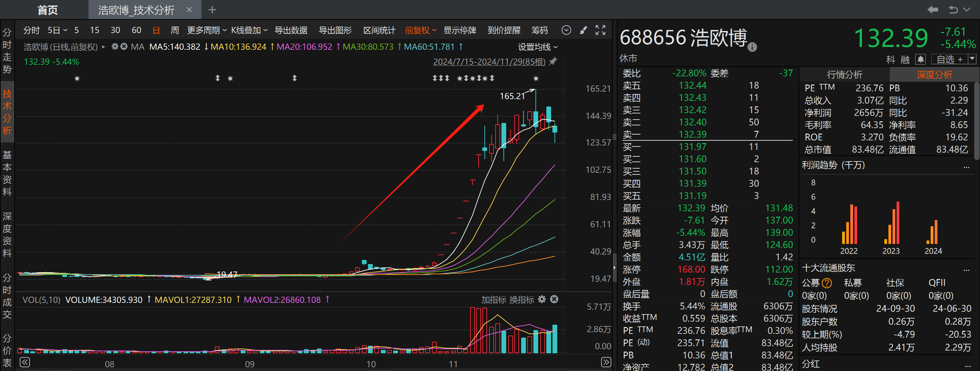Click the date range 2024/7/15-2024/11/29 link
Image resolution: width=980 pixels, height=371 pixels.
pos(489,62)
